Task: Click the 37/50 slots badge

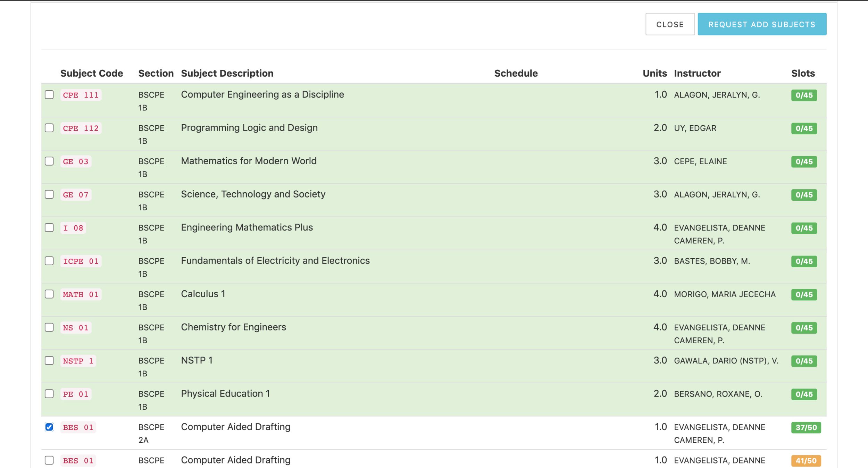Action: 806,427
